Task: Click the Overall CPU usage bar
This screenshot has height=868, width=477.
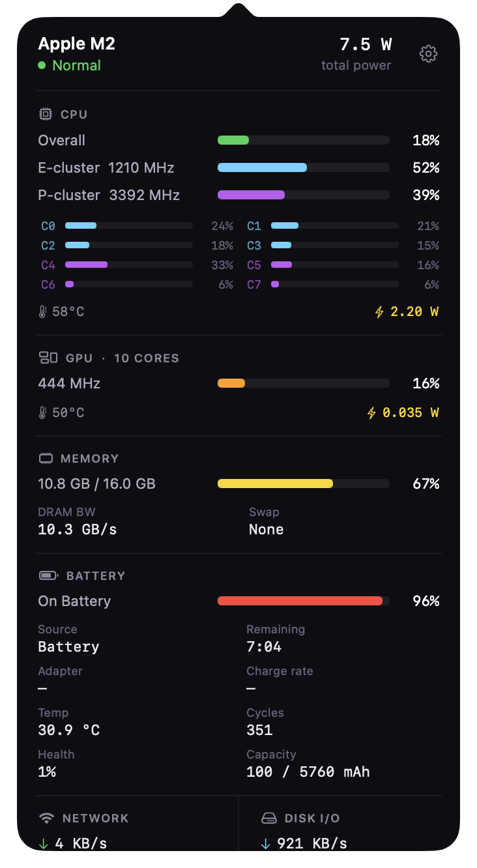Action: click(x=303, y=140)
